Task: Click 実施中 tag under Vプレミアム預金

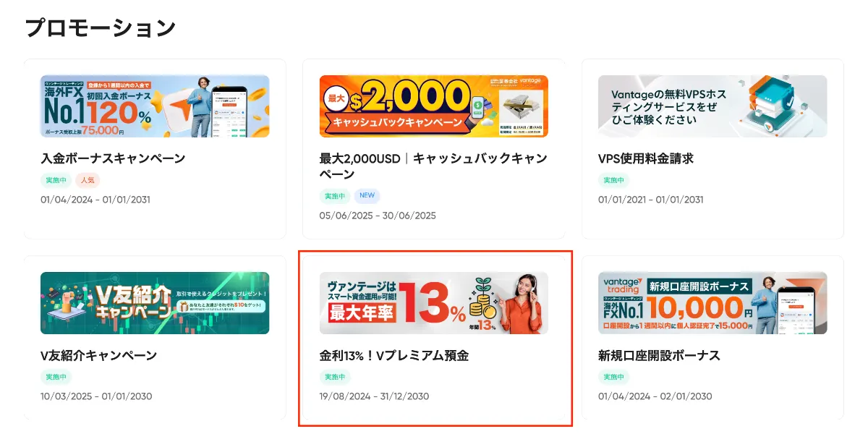Action: (335, 377)
